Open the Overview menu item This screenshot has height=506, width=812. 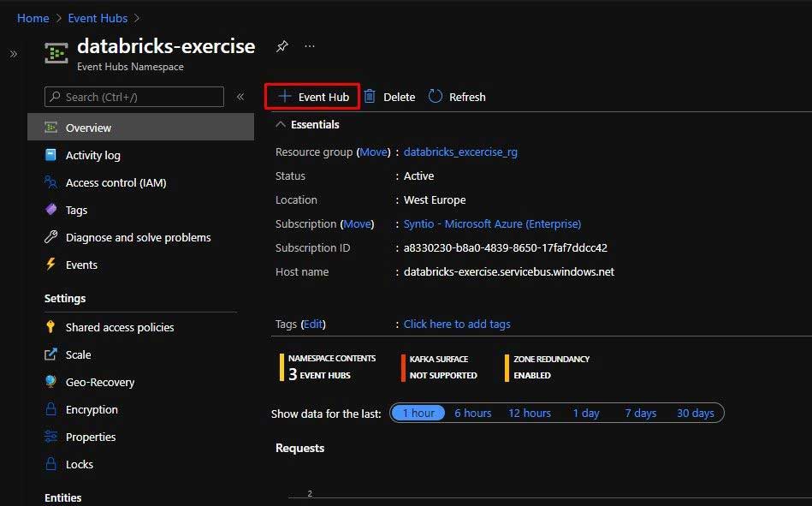[x=141, y=128]
